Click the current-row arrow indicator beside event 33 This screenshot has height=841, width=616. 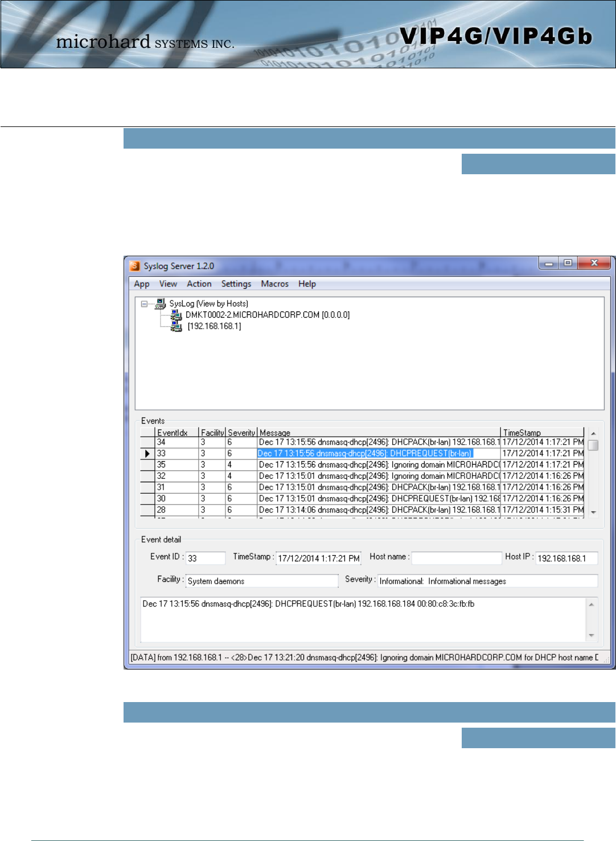click(x=147, y=454)
